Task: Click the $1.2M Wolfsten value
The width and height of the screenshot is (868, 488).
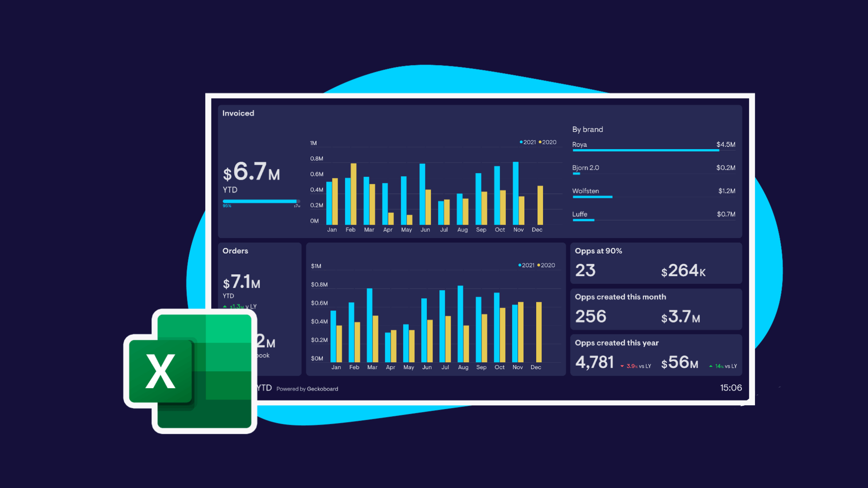Action: pyautogui.click(x=726, y=191)
